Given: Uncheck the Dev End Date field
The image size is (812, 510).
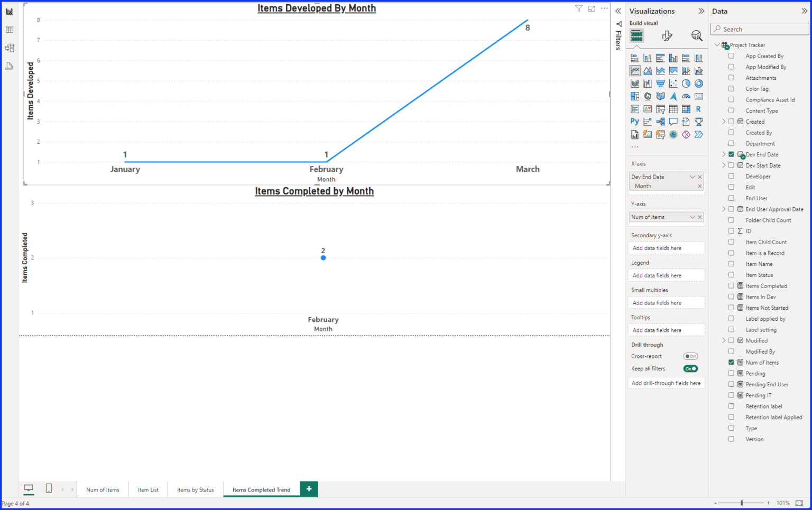Looking at the screenshot, I should [731, 154].
